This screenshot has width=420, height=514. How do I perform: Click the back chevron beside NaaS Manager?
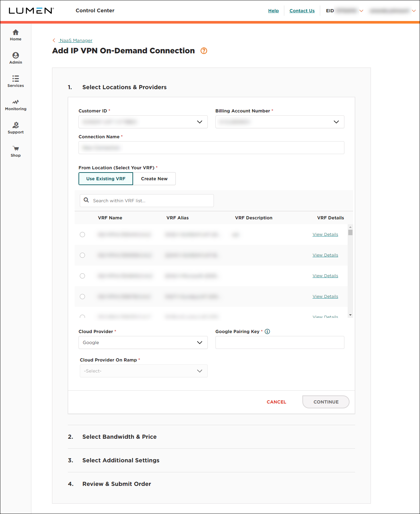click(54, 40)
